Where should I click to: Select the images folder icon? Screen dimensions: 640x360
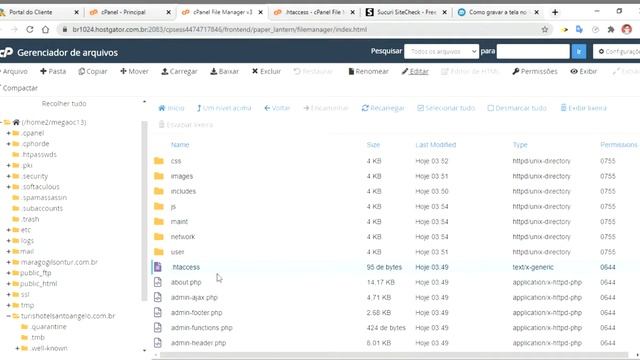[159, 176]
